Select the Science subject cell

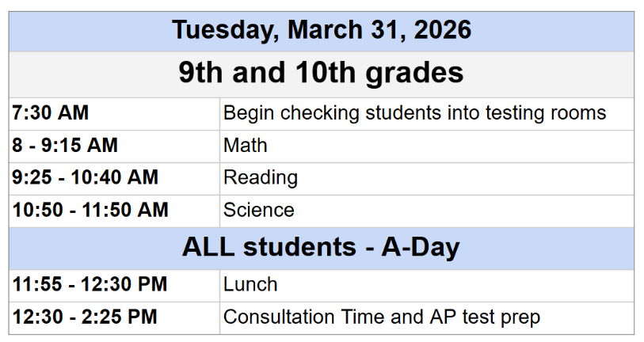[259, 210]
